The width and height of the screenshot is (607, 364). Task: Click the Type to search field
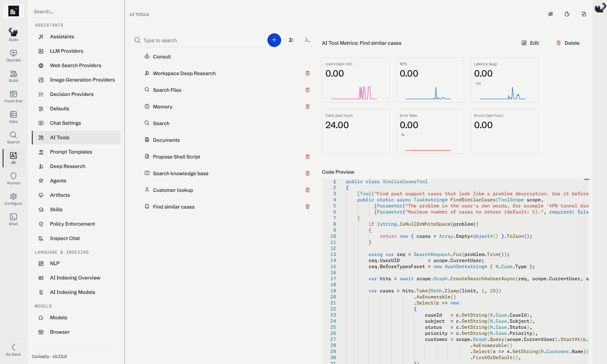200,40
